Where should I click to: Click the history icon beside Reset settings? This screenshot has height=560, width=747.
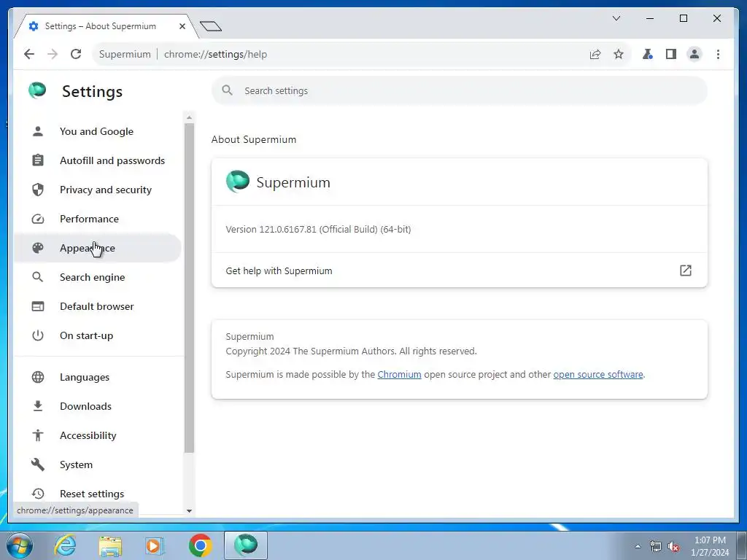[x=38, y=494]
